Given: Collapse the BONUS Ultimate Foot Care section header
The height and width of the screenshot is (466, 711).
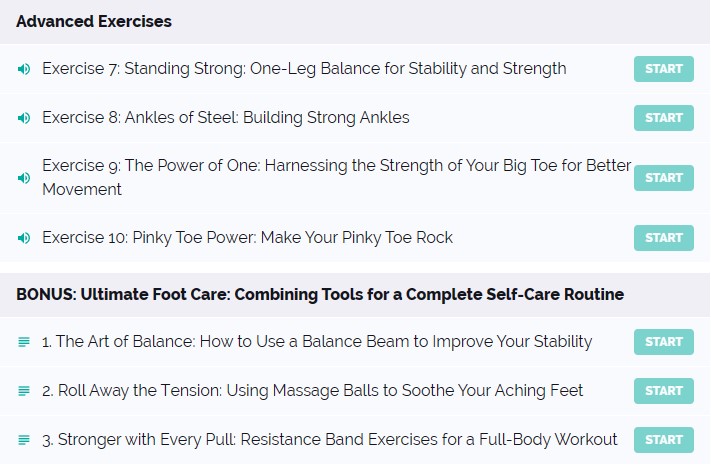Looking at the screenshot, I should coord(355,295).
